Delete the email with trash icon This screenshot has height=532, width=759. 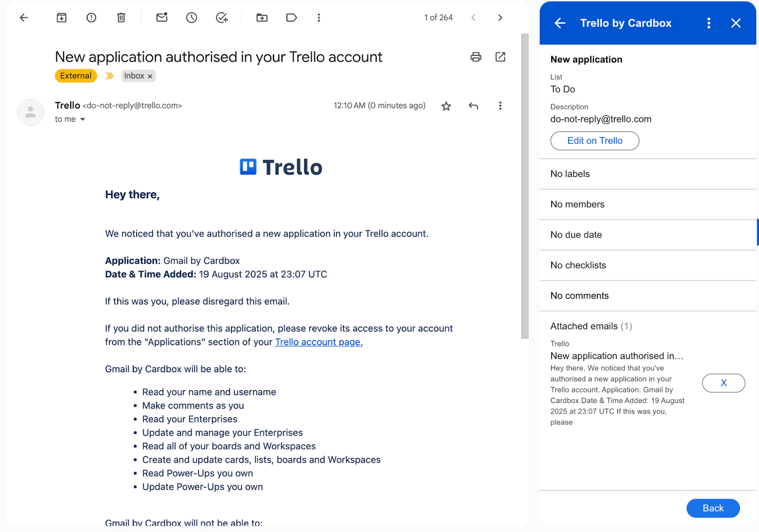(121, 18)
